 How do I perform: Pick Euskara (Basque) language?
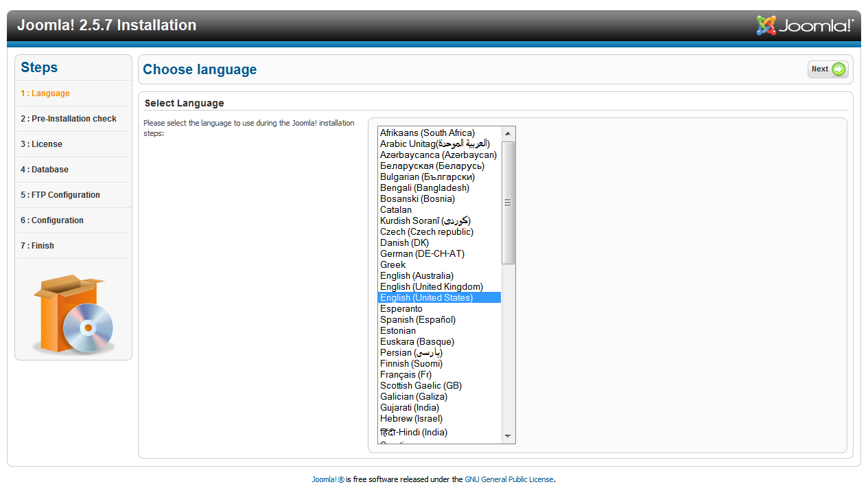point(439,342)
